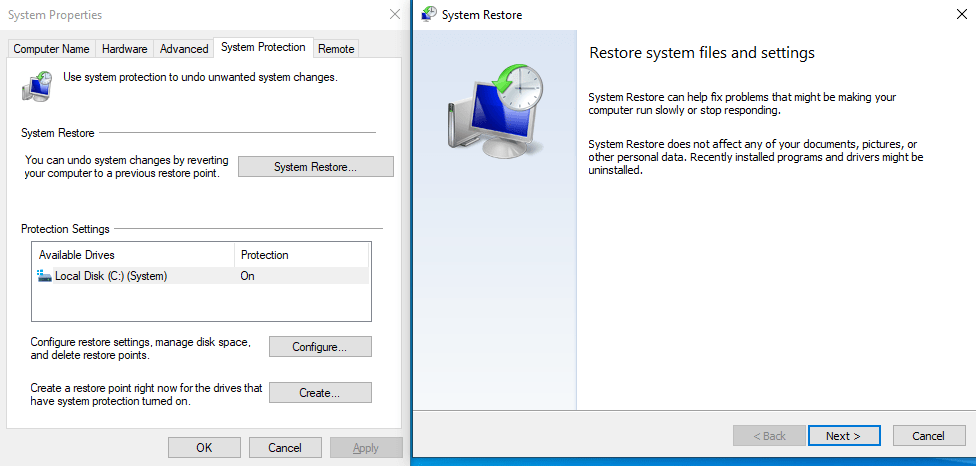Screen dimensions: 976x466
Task: Click the System Properties title text
Action: tap(55, 14)
